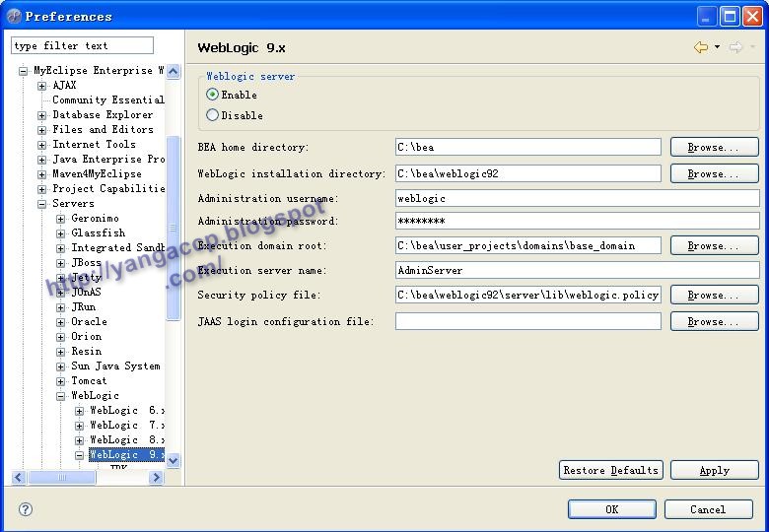769x532 pixels.
Task: Click the Preferences title bar app icon
Action: point(14,17)
